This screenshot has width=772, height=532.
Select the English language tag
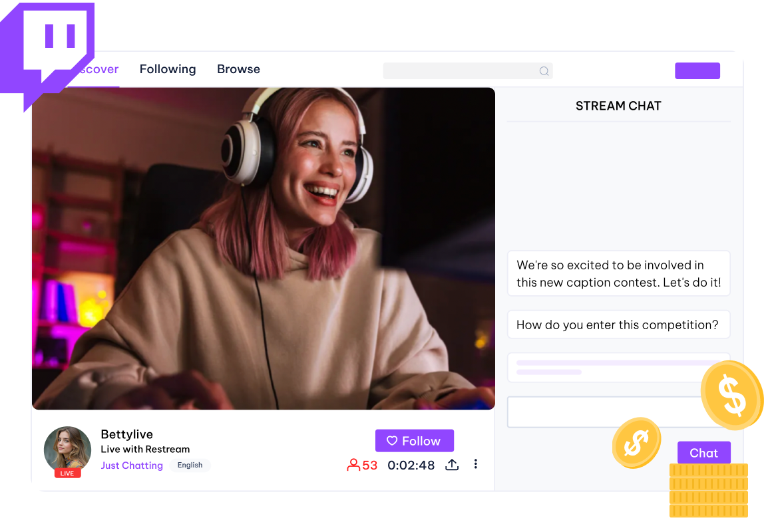coord(190,465)
